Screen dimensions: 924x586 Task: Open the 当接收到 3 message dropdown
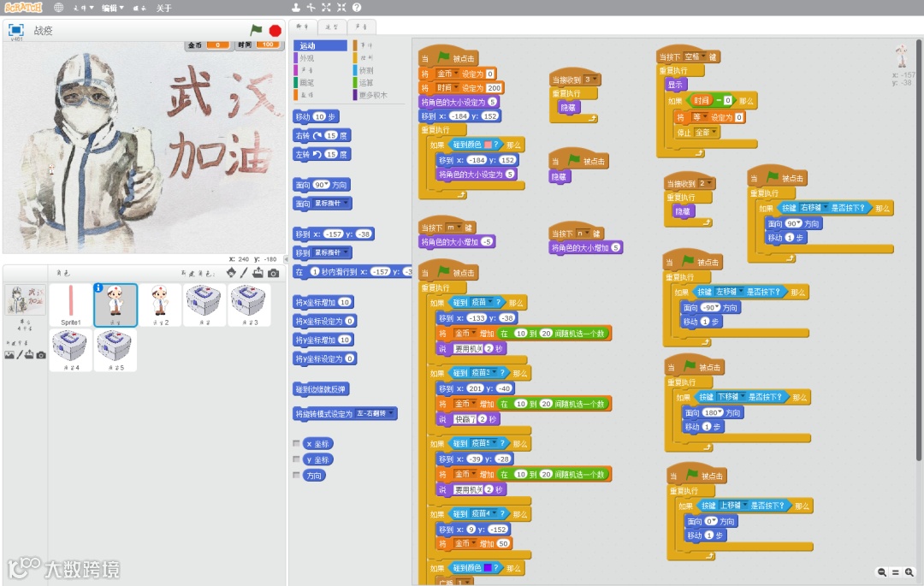coord(590,79)
